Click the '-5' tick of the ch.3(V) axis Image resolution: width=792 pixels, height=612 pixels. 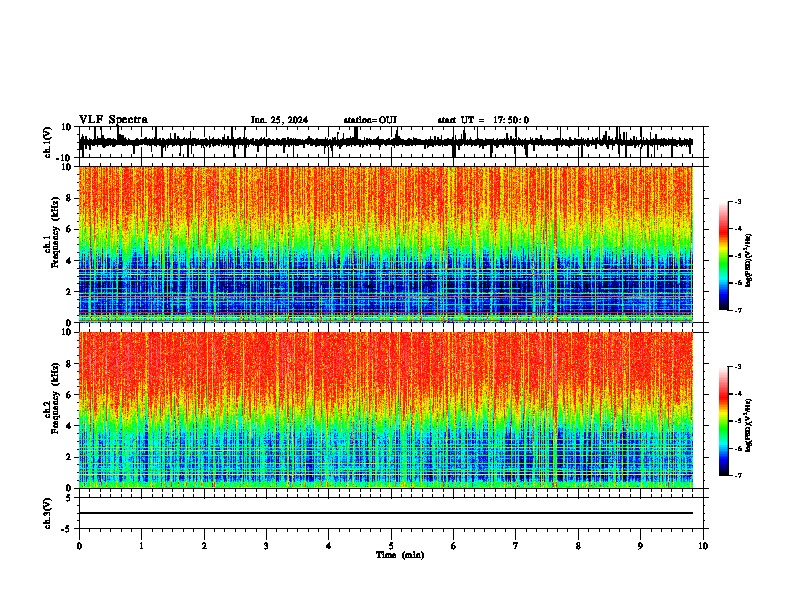coord(68,529)
